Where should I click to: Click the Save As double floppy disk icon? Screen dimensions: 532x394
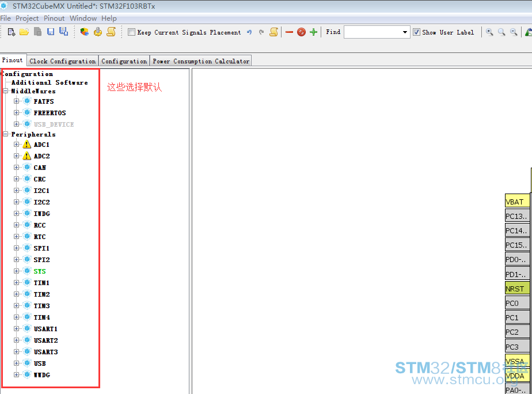[63, 32]
